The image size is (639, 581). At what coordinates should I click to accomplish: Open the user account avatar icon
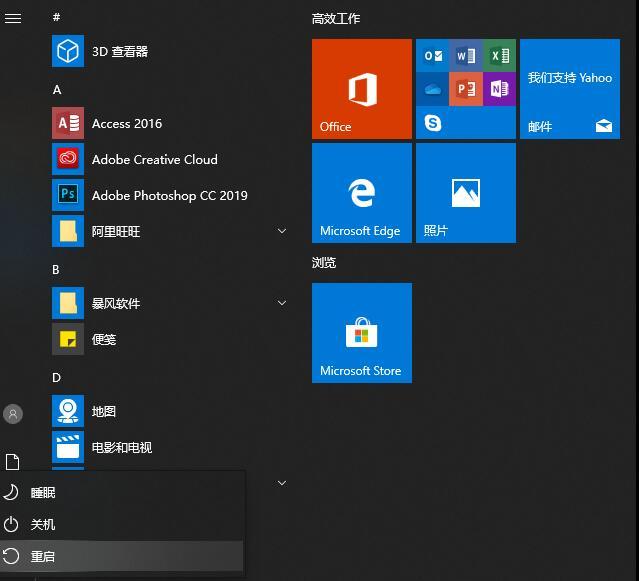13,413
